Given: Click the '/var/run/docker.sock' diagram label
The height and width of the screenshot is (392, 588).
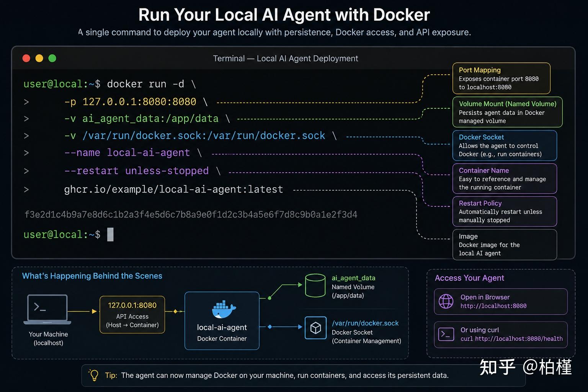Looking at the screenshot, I should [x=365, y=323].
